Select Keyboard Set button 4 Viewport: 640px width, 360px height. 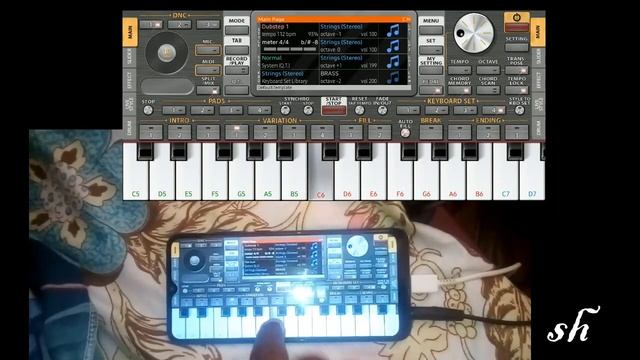tap(494, 110)
